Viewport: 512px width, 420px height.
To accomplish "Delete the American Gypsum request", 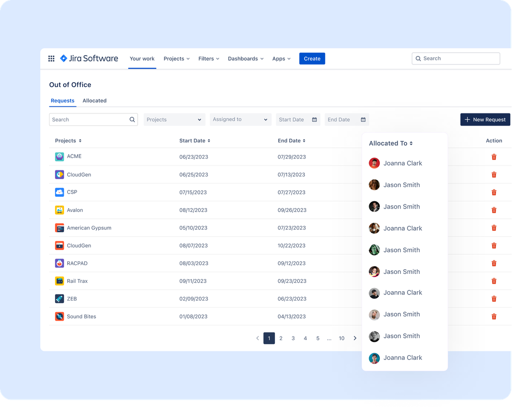I will coord(494,228).
